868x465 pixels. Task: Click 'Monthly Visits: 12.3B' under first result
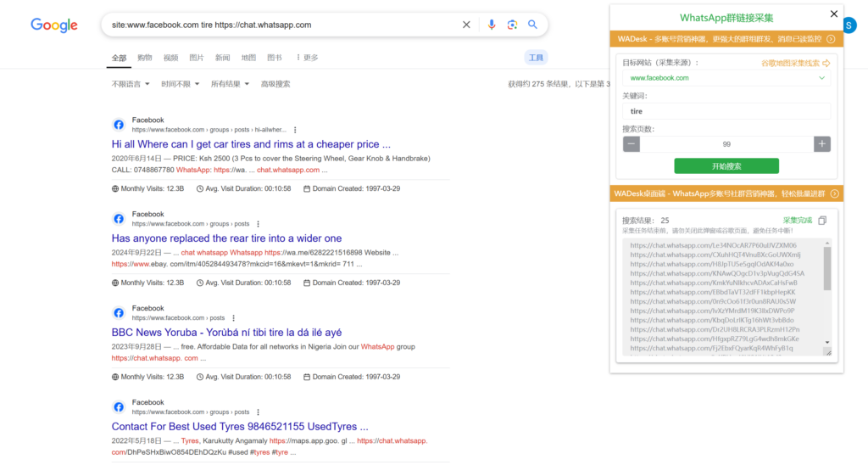click(147, 188)
